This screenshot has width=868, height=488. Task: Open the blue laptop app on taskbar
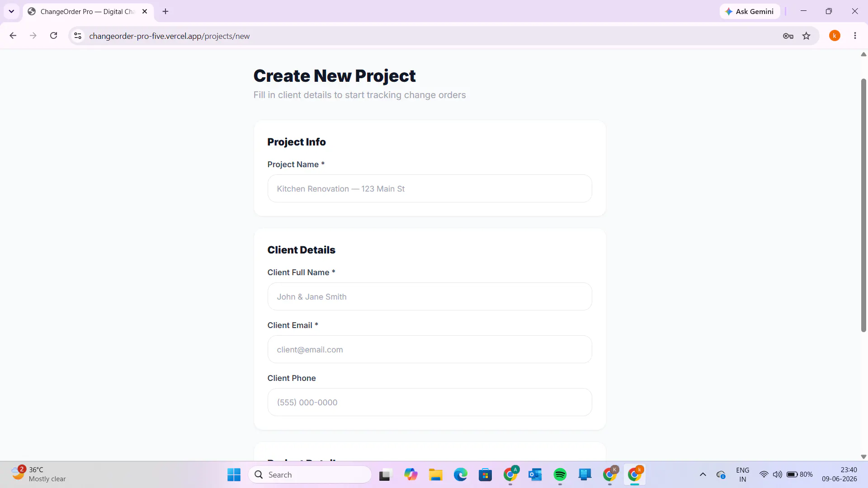tap(585, 474)
